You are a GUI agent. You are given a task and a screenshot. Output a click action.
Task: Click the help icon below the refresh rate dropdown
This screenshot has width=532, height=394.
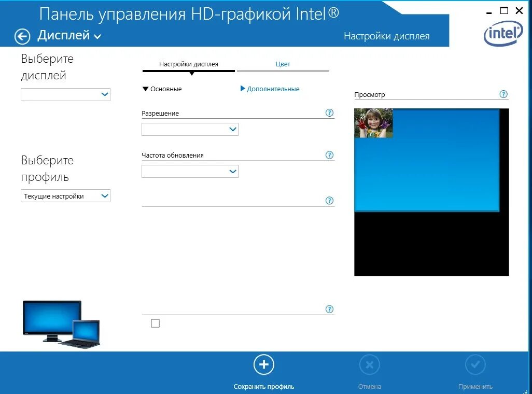[x=329, y=201]
